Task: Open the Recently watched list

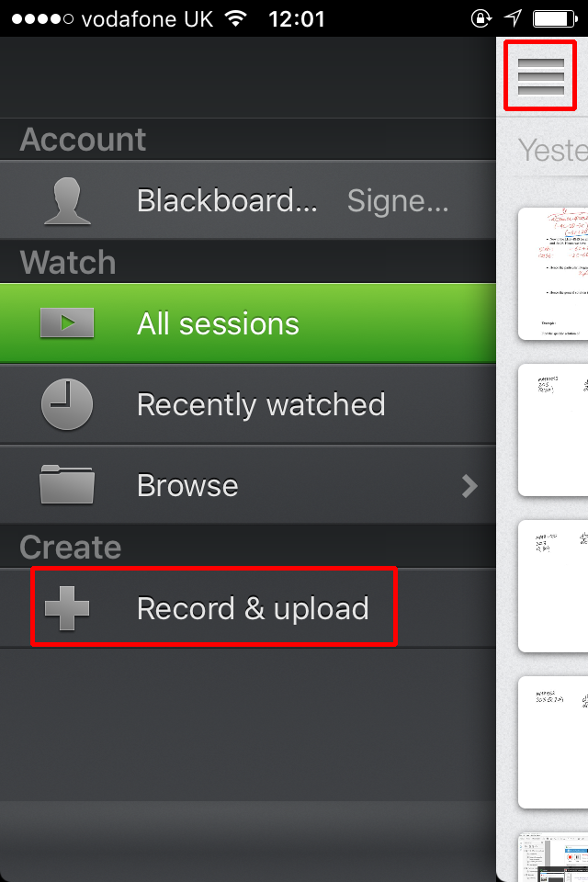Action: pyautogui.click(x=247, y=404)
